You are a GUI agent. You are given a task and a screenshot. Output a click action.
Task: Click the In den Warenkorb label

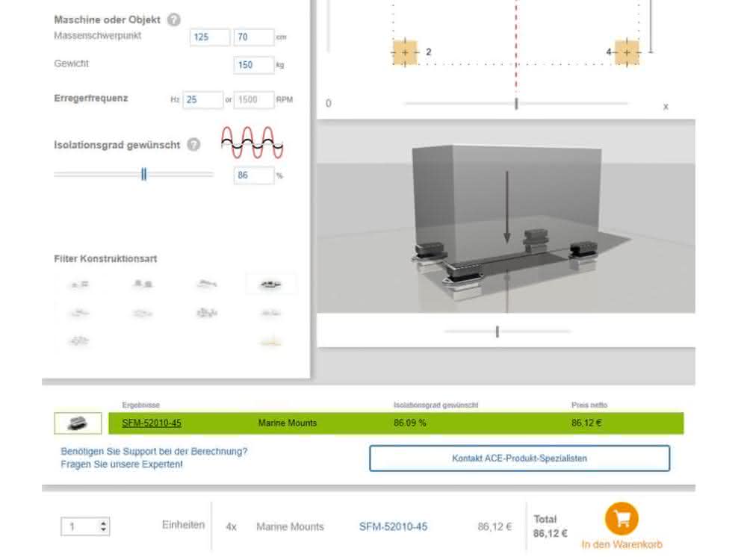pos(622,544)
